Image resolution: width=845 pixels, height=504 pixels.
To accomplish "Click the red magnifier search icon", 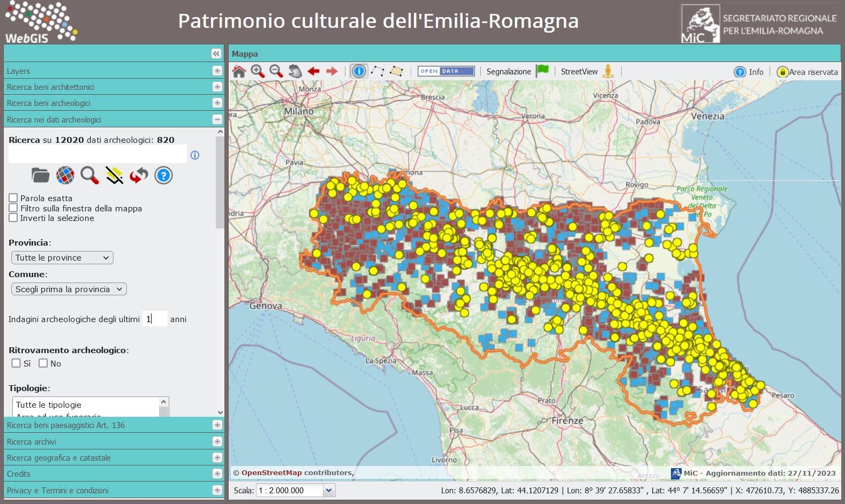I will (89, 175).
